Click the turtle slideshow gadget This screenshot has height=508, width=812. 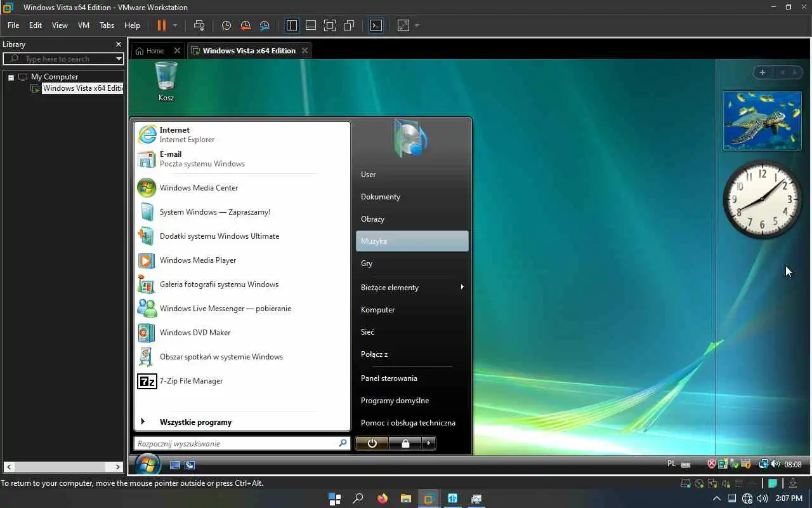763,121
